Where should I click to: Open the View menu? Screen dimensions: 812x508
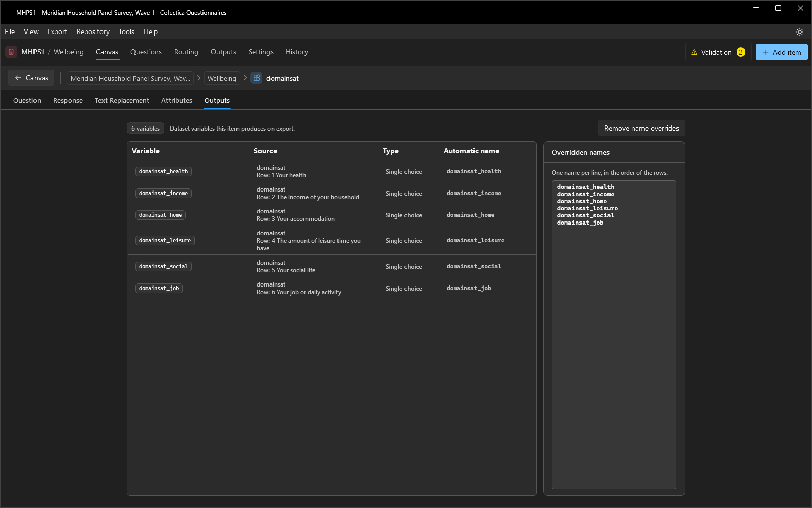click(31, 31)
